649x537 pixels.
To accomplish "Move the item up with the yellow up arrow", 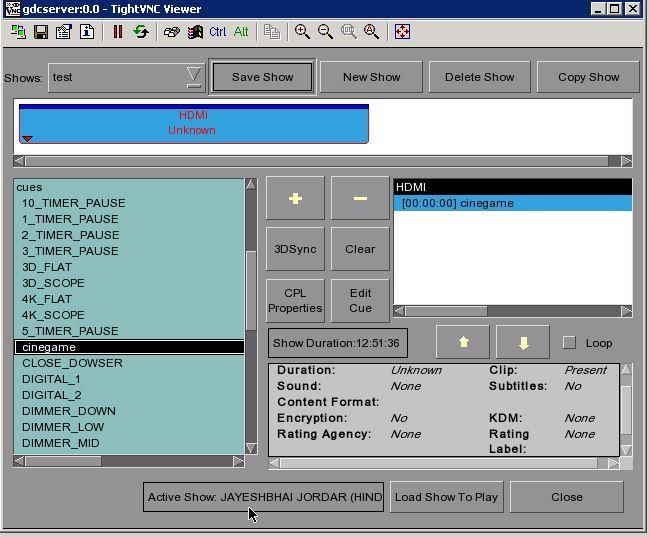I will point(463,342).
